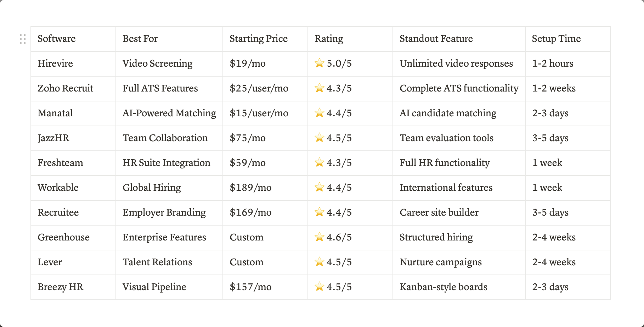
Task: Click the star icon in JazzHR's rating
Action: coord(320,138)
